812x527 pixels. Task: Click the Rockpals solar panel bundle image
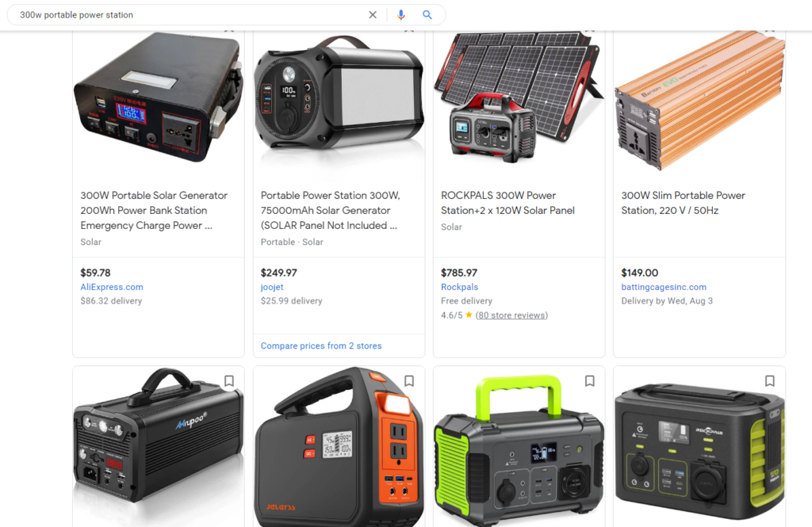(x=519, y=97)
